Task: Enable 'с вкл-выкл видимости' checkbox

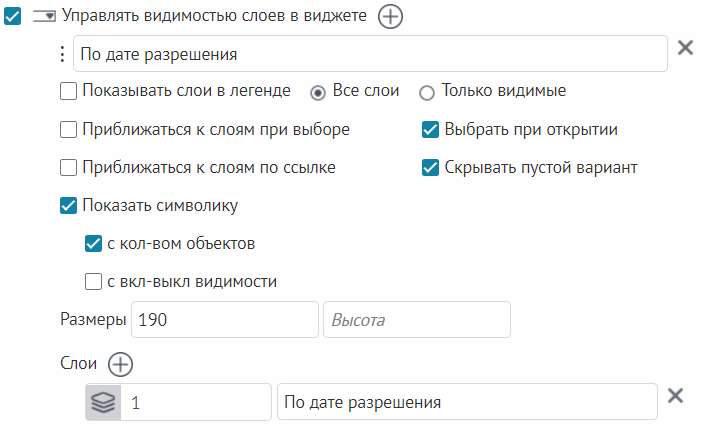Action: click(94, 282)
